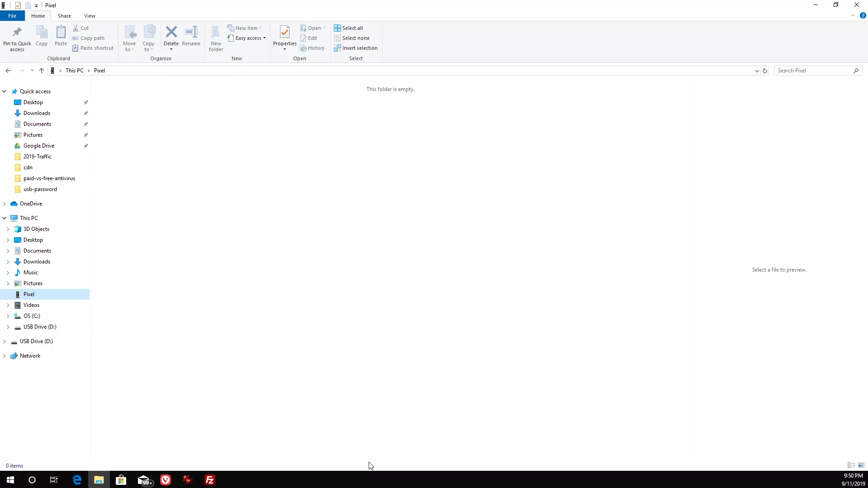Open the File menu
Screen dimensions: 868x488
click(x=12, y=16)
